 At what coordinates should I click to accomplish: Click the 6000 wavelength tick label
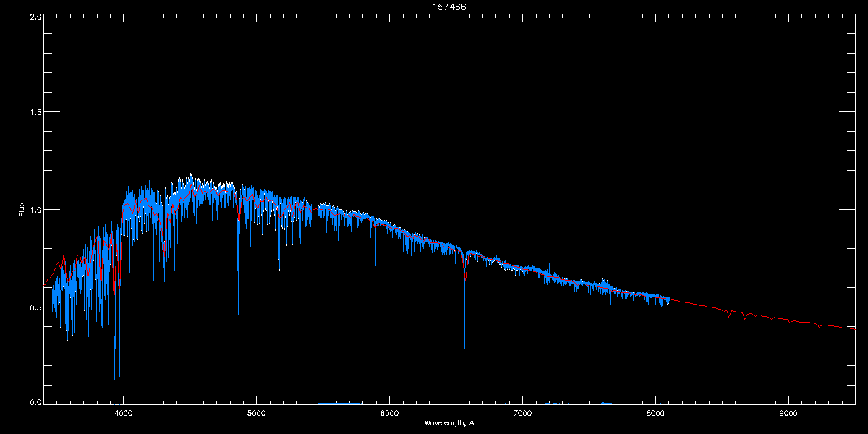[x=389, y=414]
